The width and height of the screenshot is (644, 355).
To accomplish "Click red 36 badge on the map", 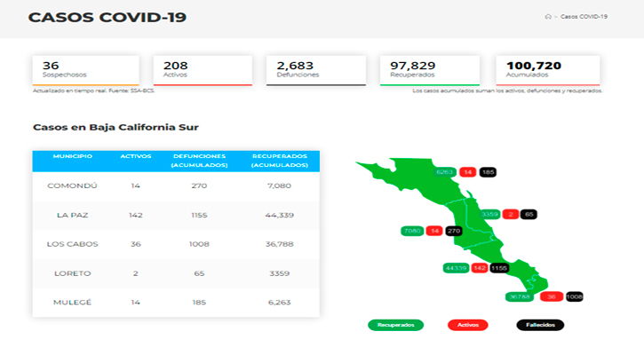I will (552, 296).
